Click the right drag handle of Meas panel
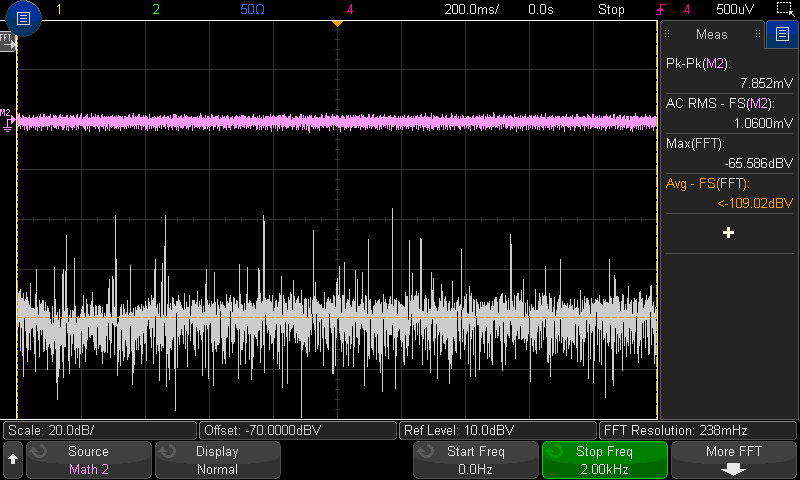This screenshot has width=800, height=480. coord(758,34)
